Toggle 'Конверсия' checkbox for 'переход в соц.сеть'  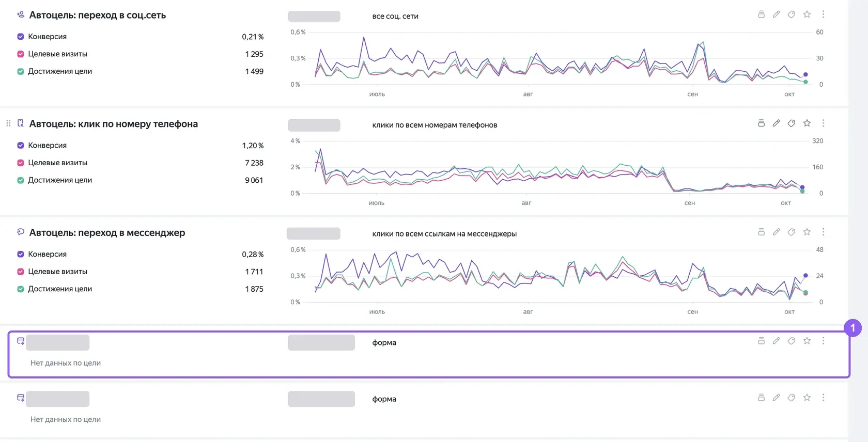[21, 37]
